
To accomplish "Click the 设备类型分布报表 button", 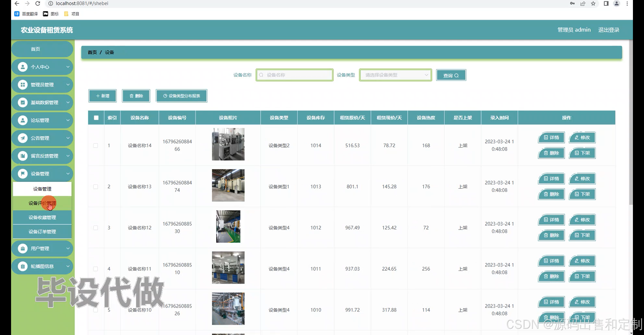I will click(182, 96).
